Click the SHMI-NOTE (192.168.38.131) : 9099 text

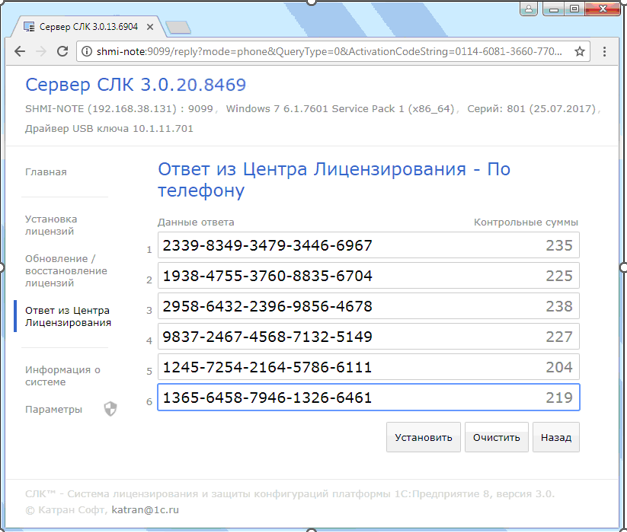119,109
